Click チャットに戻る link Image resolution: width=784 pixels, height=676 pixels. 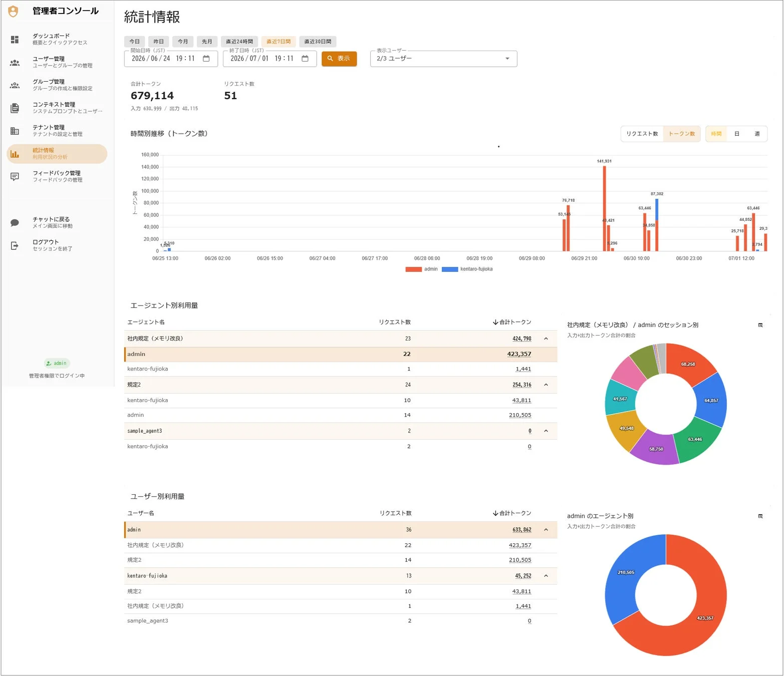pos(57,222)
